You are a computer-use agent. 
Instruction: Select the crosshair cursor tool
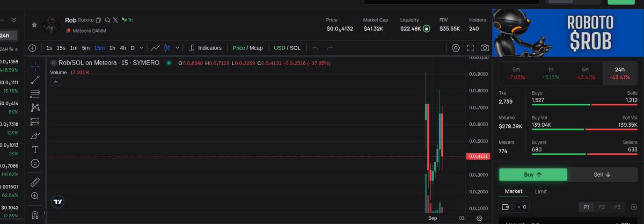[35, 66]
